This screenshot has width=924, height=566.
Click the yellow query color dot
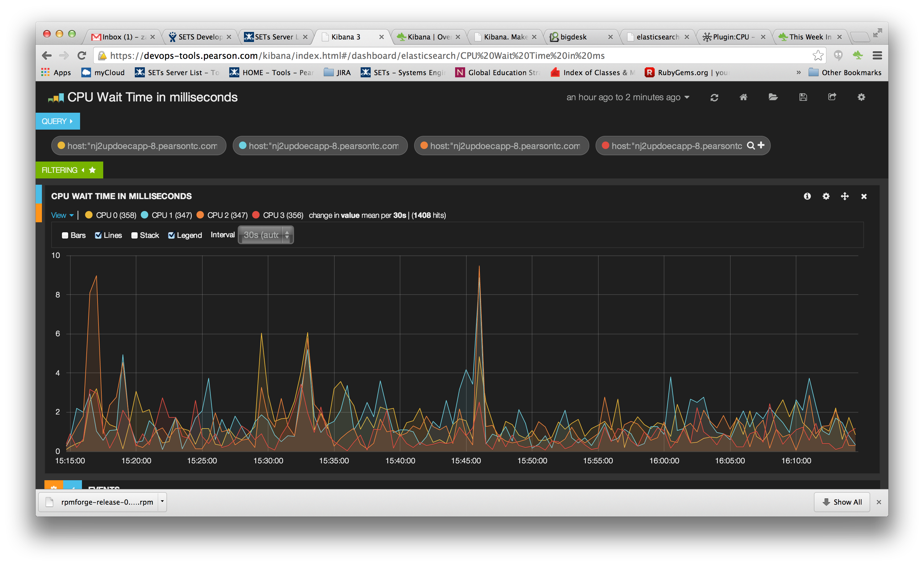(x=61, y=145)
